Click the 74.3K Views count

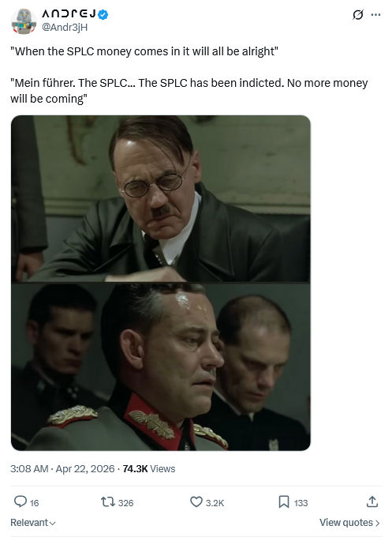tap(149, 468)
